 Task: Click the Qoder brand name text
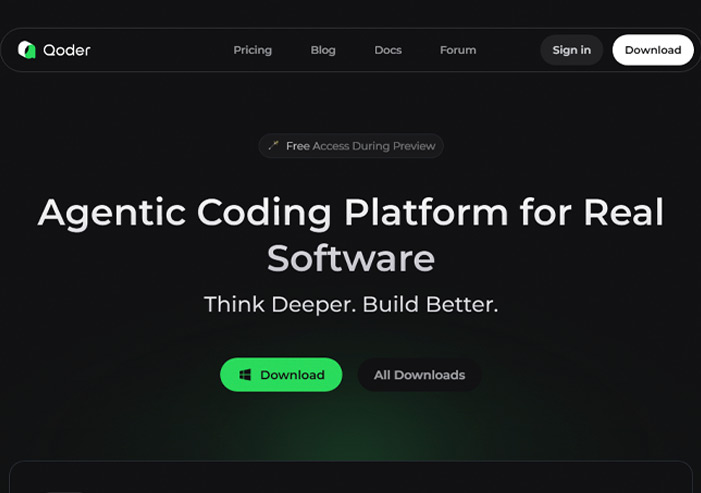[67, 50]
